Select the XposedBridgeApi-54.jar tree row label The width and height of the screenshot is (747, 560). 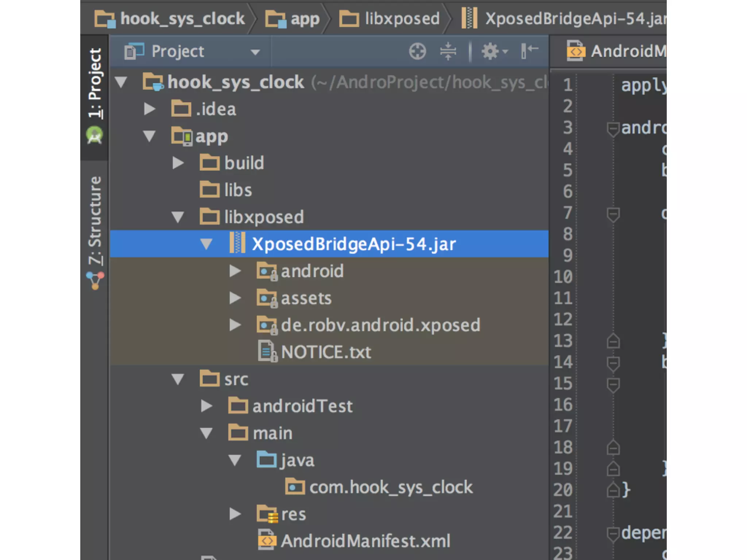pyautogui.click(x=354, y=244)
